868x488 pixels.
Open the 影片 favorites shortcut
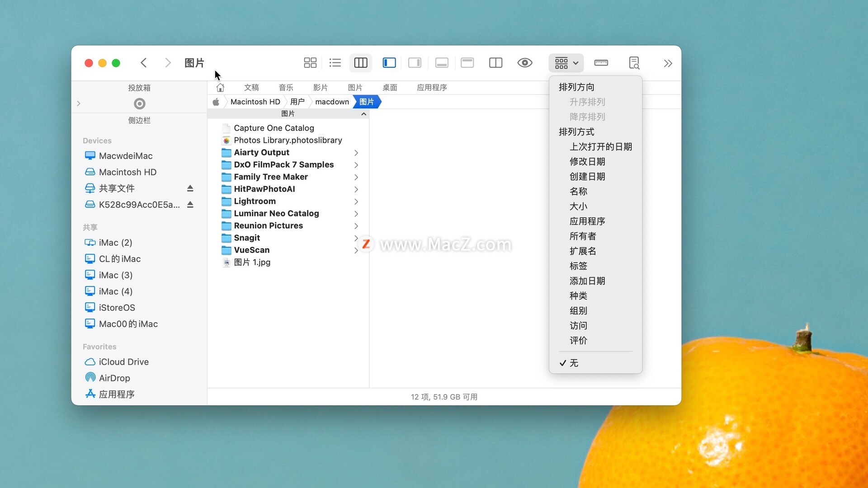[321, 88]
